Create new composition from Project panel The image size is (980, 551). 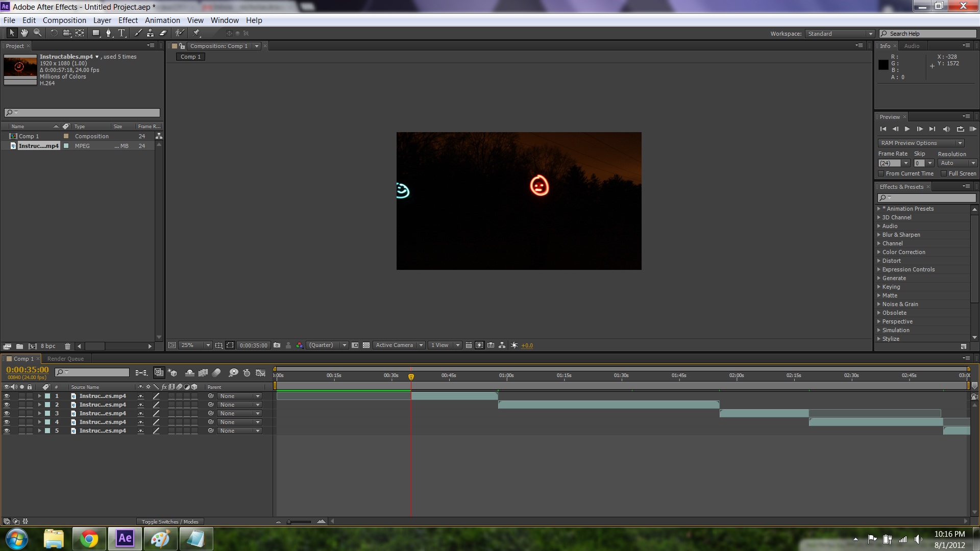tap(33, 346)
